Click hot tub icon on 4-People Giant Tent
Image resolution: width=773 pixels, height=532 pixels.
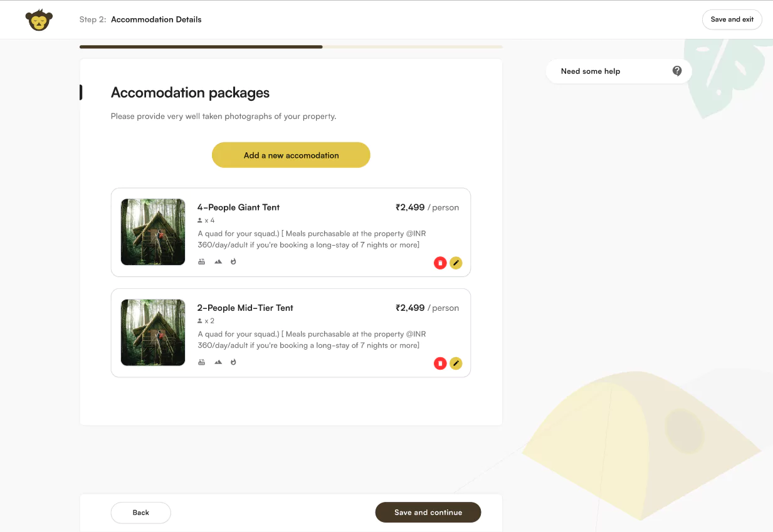click(202, 262)
